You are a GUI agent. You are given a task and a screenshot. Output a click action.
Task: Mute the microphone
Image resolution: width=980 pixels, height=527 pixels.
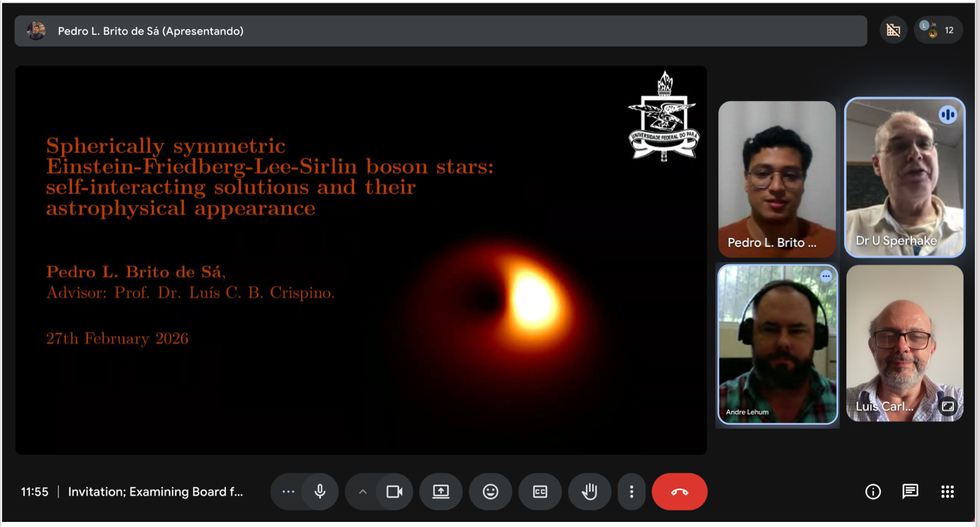pos(320,491)
